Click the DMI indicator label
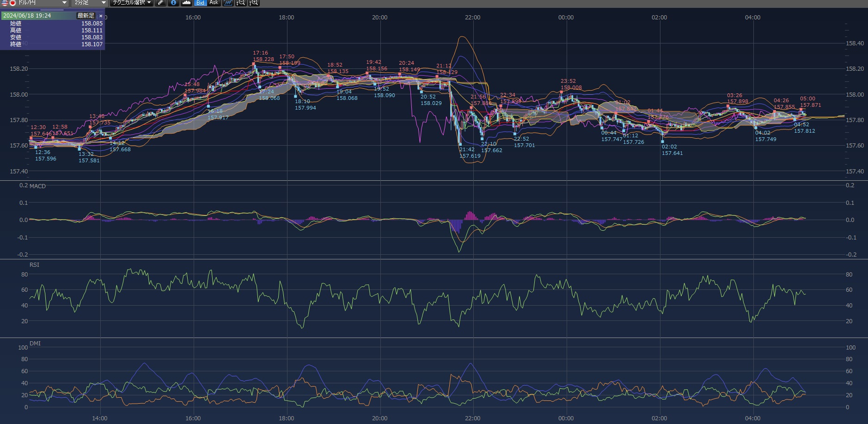This screenshot has height=424, width=868. (35, 344)
